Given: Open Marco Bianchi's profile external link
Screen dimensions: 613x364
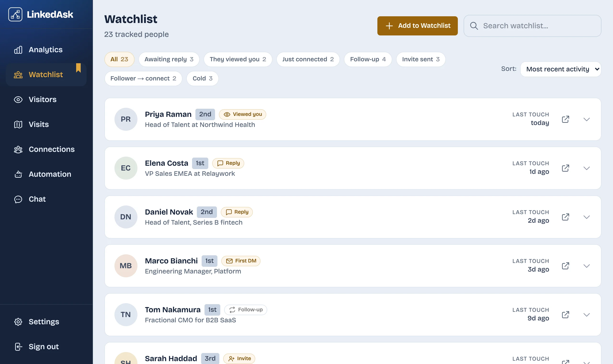Looking at the screenshot, I should pyautogui.click(x=565, y=266).
